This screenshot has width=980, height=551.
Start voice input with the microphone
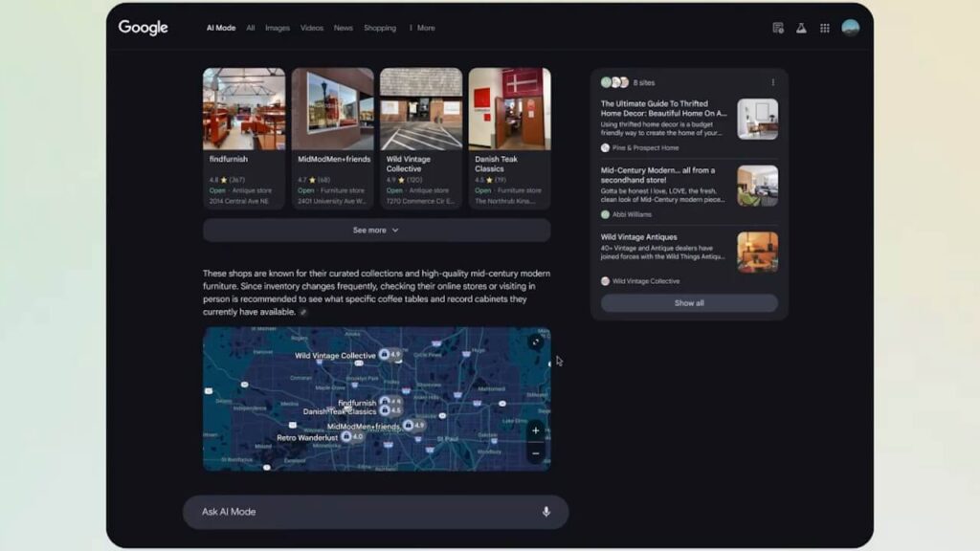point(546,512)
